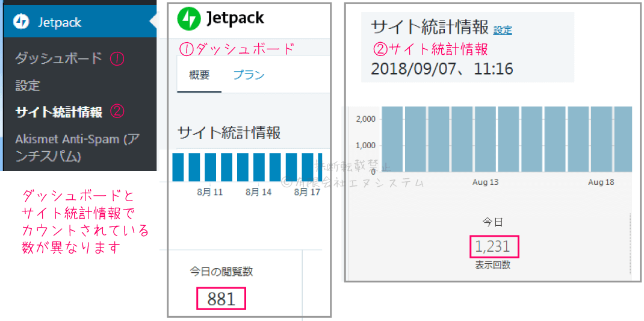
Task: Click the 8月 17 axis label
Action: (x=307, y=192)
